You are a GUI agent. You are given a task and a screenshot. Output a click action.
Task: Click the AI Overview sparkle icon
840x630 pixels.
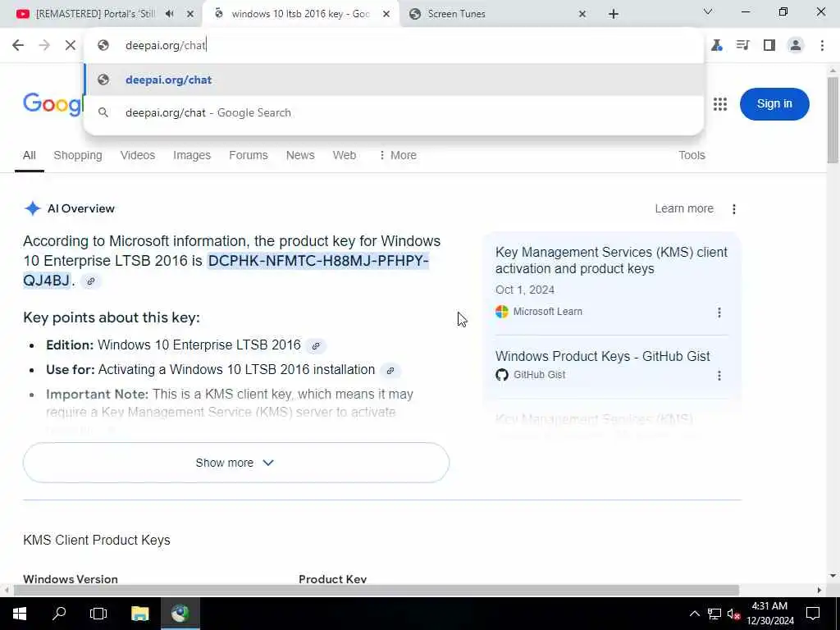33,208
